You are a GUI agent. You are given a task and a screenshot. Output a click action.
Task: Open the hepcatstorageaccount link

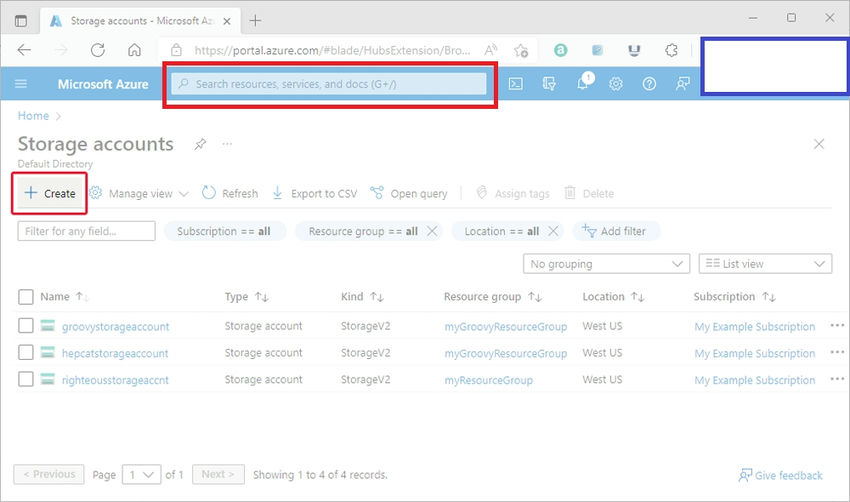coord(115,353)
